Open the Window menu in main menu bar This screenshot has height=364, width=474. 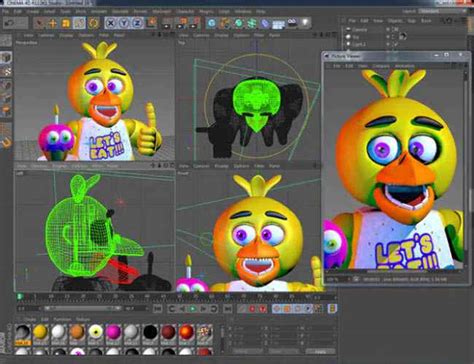(243, 11)
